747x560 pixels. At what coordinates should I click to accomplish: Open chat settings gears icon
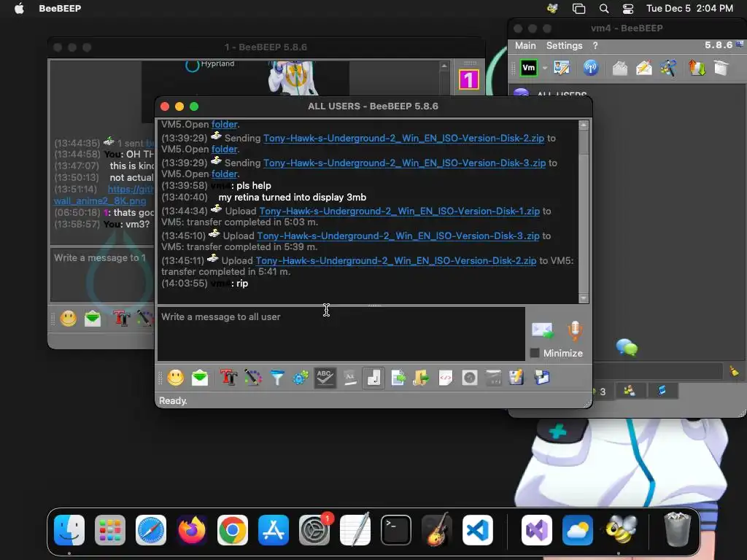coord(301,378)
